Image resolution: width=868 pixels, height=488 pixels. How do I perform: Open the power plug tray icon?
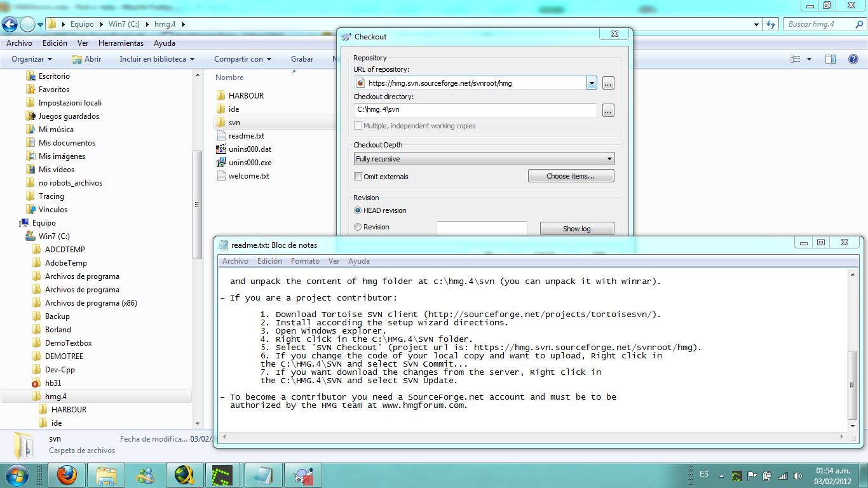[x=767, y=475]
